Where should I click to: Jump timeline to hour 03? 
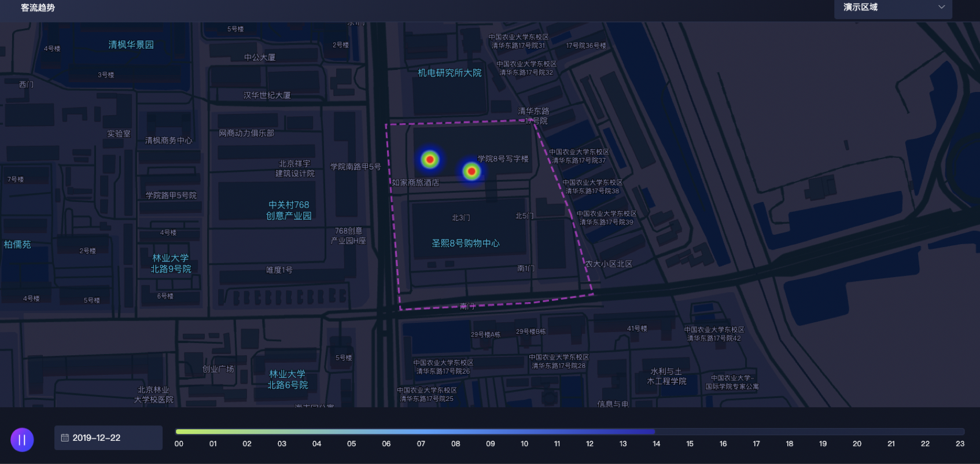282,444
